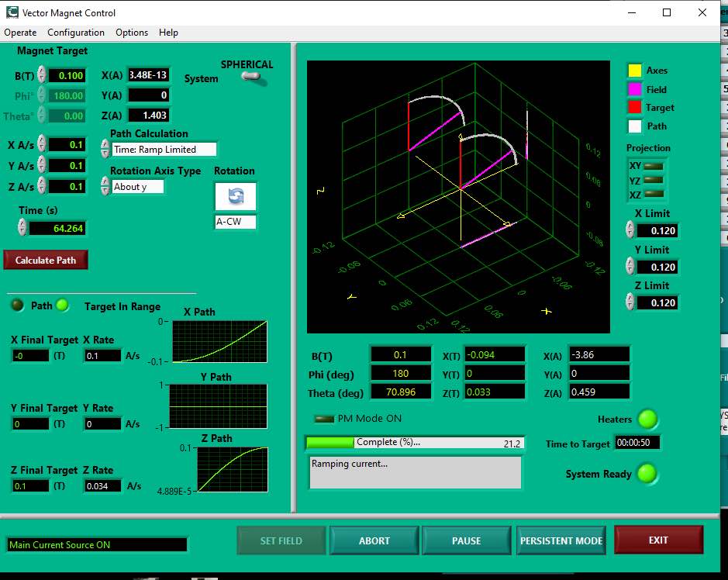The image size is (728, 580).
Task: Click the Vector Magnet Control app icon
Action: [12, 12]
